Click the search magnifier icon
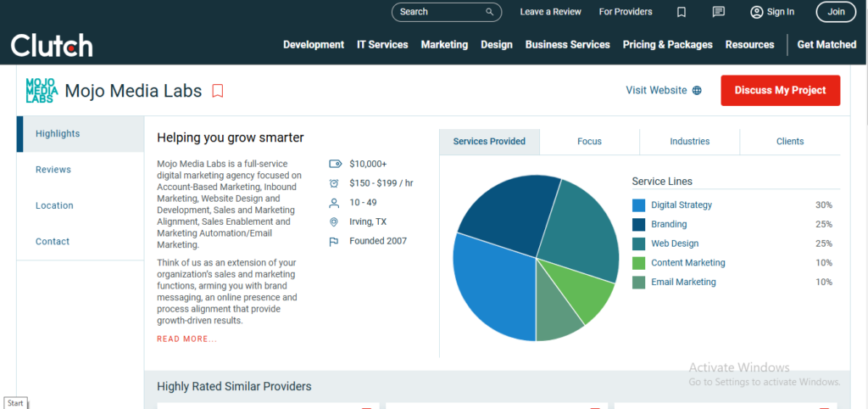The image size is (868, 409). tap(489, 12)
